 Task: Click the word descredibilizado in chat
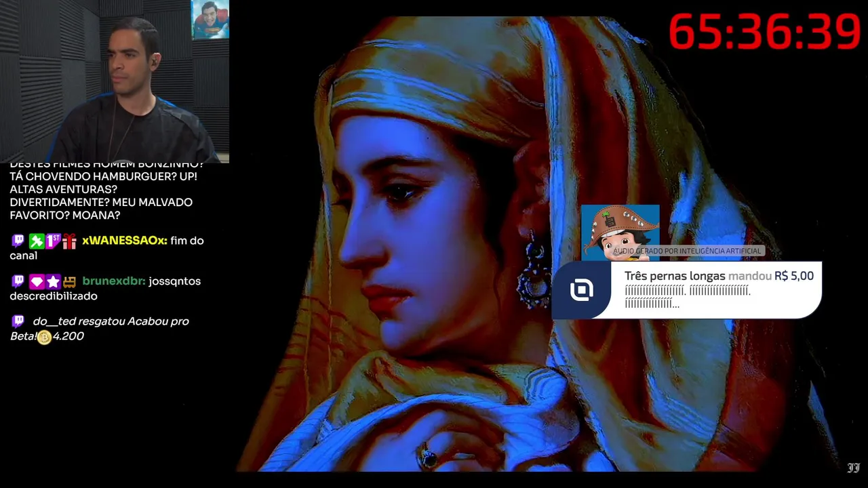click(54, 296)
